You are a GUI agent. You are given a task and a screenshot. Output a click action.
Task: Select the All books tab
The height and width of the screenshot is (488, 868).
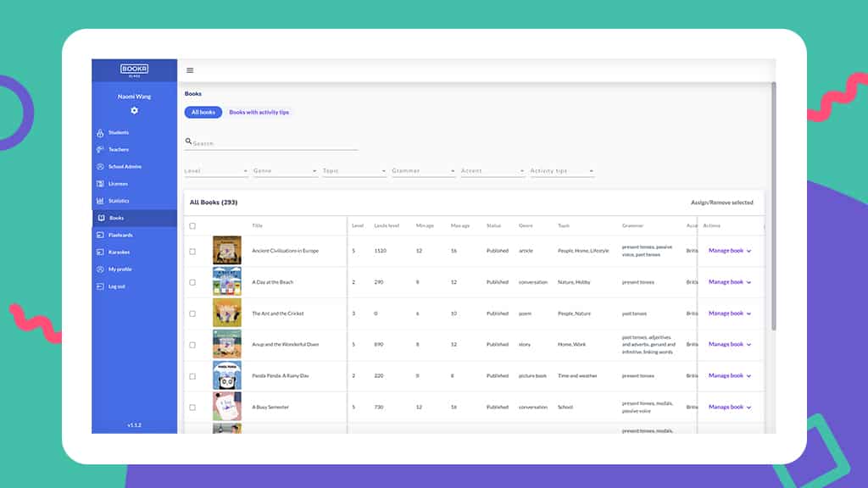[203, 113]
